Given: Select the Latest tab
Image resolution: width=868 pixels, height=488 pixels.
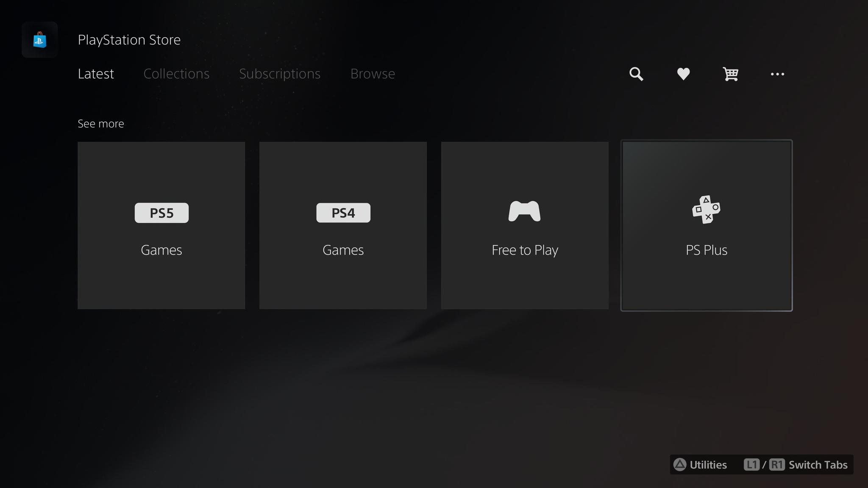Looking at the screenshot, I should point(96,73).
